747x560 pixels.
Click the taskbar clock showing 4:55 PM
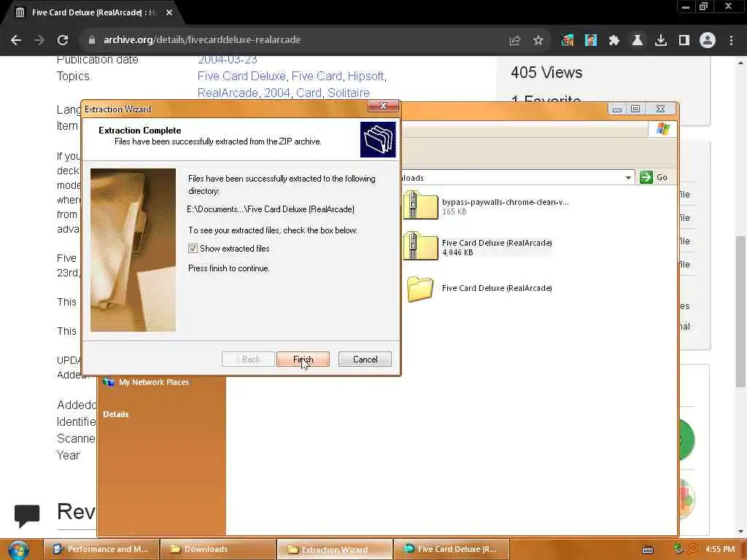(720, 549)
